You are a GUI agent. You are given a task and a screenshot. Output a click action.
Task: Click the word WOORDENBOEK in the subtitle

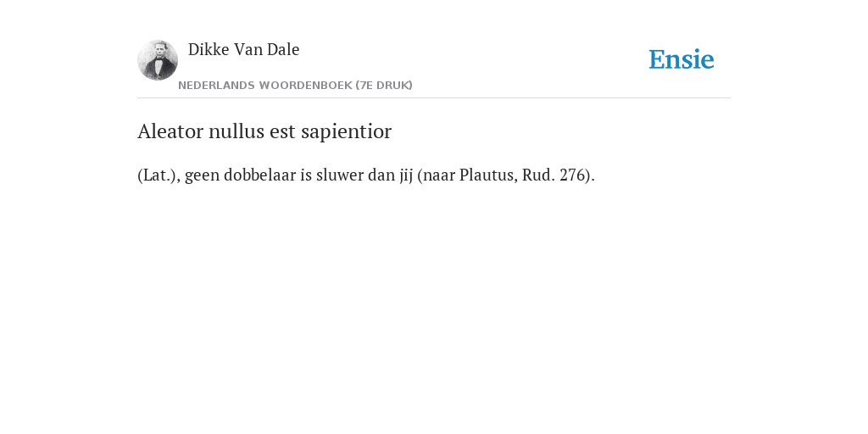305,86
